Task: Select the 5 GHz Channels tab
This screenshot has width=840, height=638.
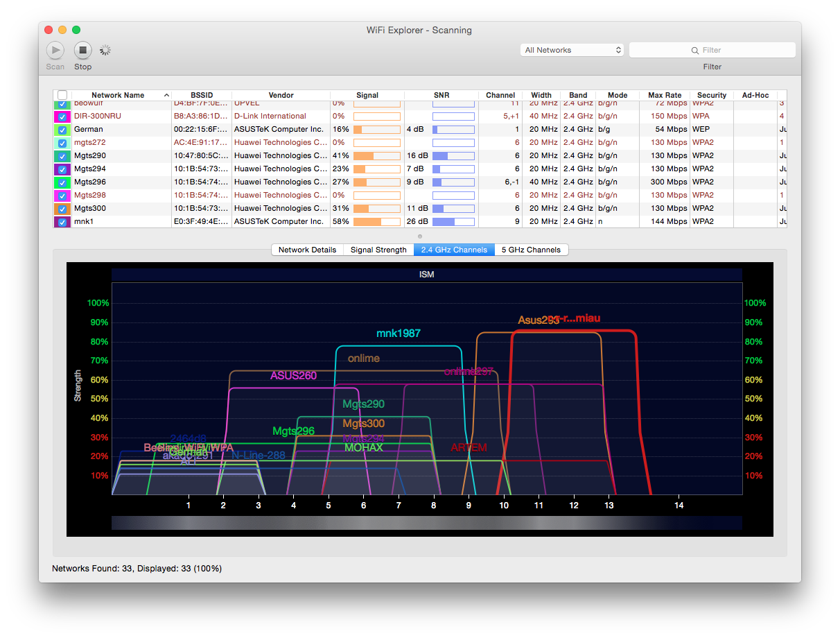Action: [532, 250]
